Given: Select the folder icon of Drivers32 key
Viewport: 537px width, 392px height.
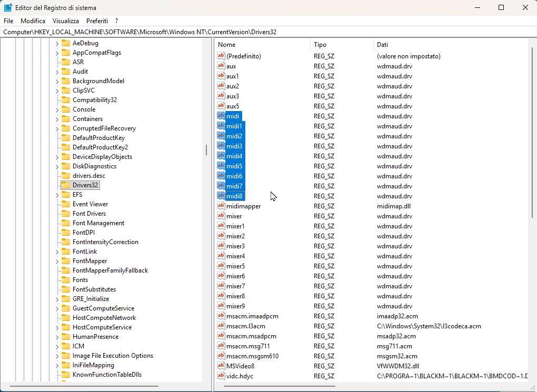Looking at the screenshot, I should pos(66,185).
